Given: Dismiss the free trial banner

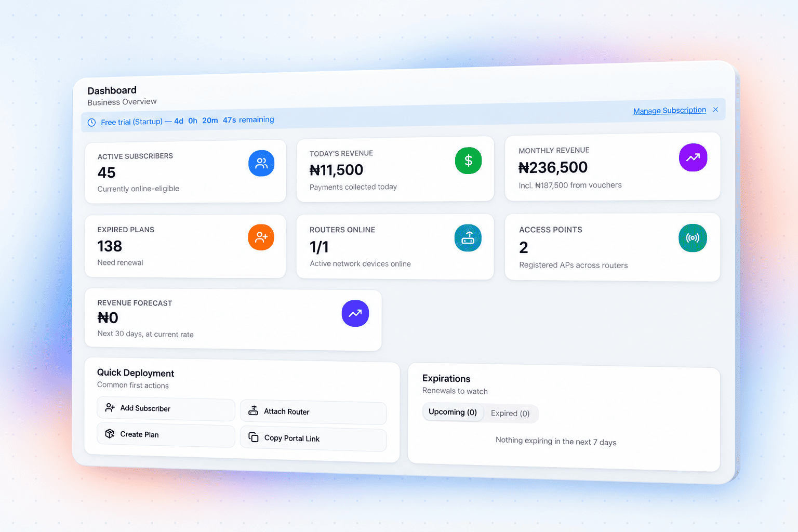Looking at the screenshot, I should [715, 110].
